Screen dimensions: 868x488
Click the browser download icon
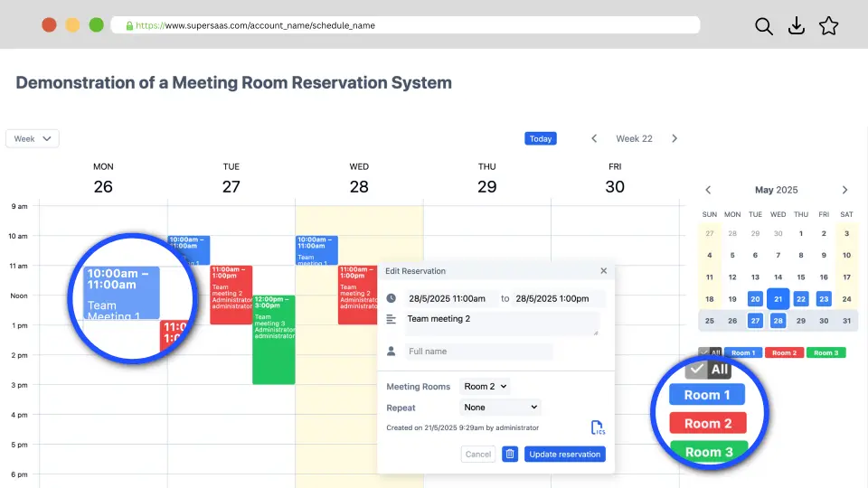click(797, 26)
